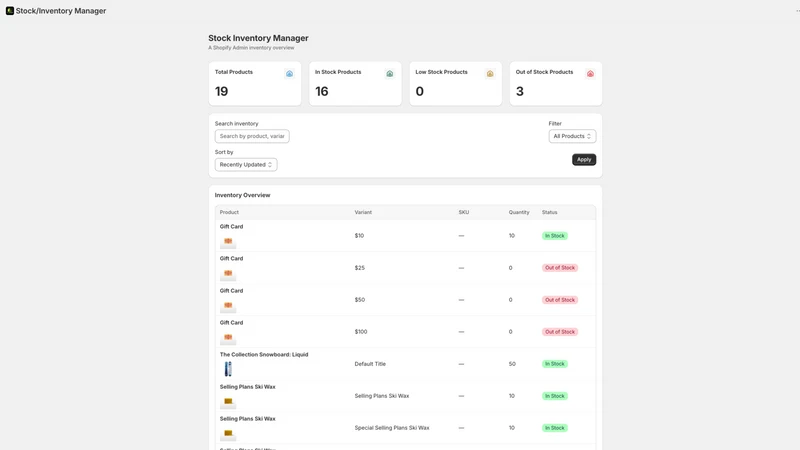Click The Collection Snowboard: Liquid product name
The height and width of the screenshot is (450, 800).
(264, 355)
